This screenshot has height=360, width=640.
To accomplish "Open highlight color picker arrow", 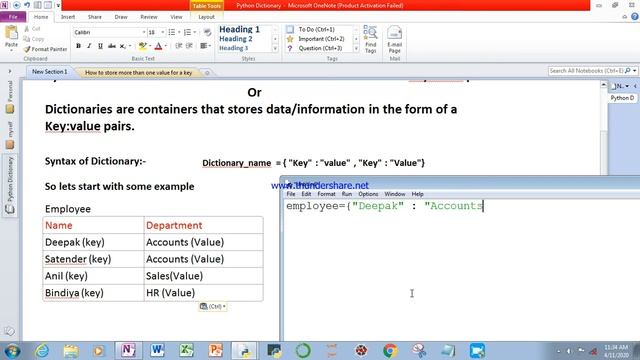I will pos(150,46).
